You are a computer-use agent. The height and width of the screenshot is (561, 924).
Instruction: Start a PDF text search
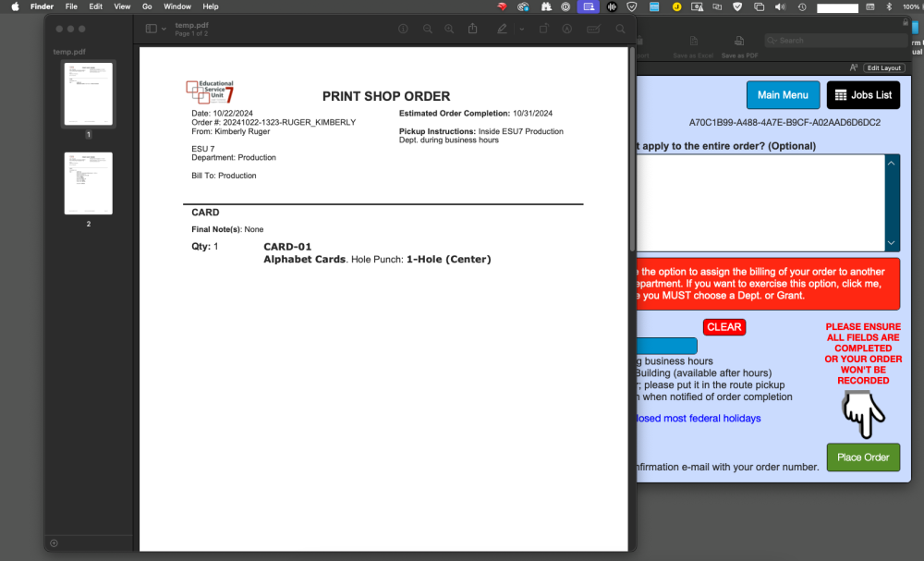pyautogui.click(x=621, y=29)
